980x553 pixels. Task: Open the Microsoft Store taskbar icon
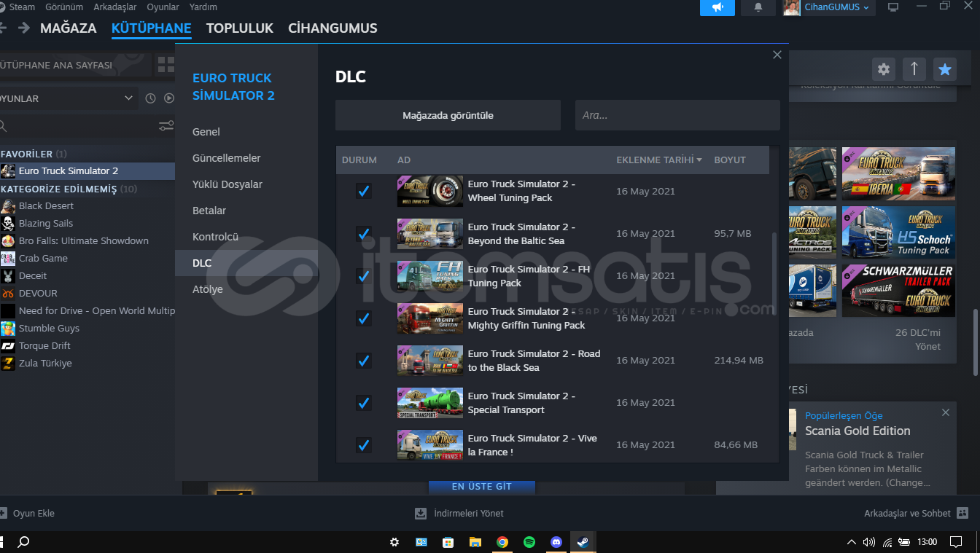click(x=448, y=542)
